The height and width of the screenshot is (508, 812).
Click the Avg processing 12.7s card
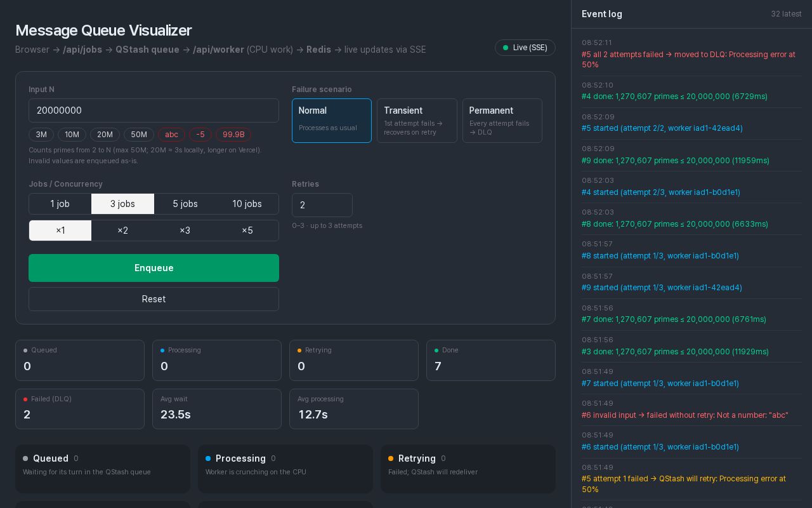(x=354, y=409)
